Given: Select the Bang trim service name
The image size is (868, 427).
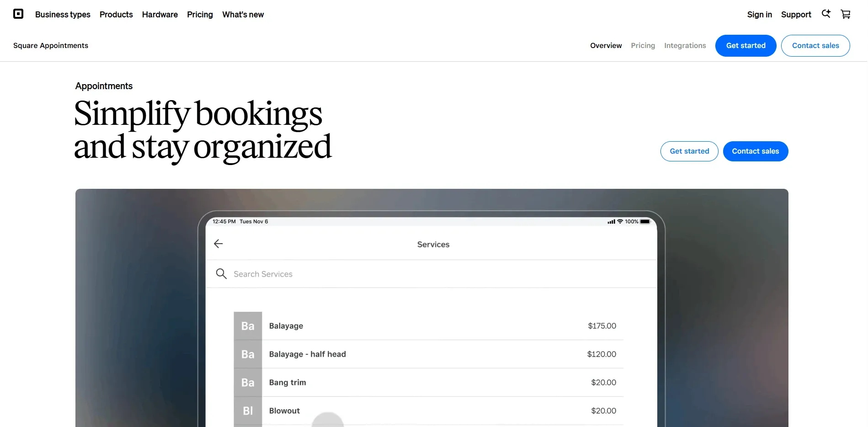Looking at the screenshot, I should (288, 383).
